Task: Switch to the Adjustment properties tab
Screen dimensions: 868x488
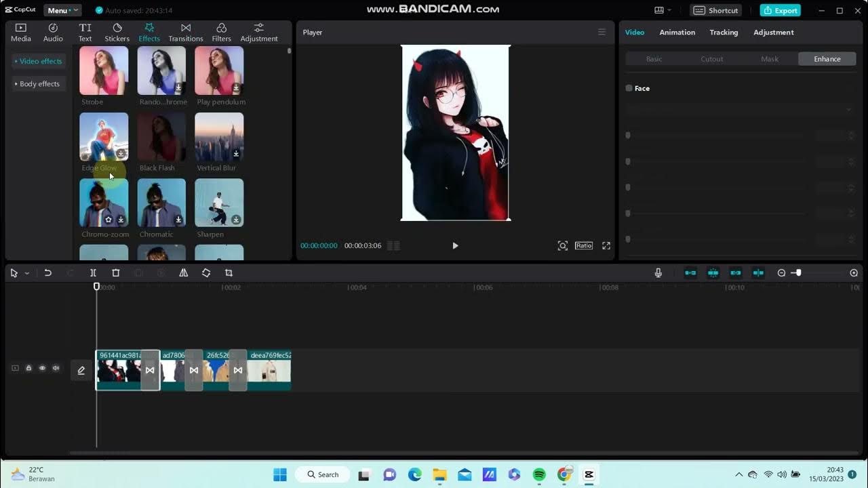Action: pyautogui.click(x=774, y=33)
